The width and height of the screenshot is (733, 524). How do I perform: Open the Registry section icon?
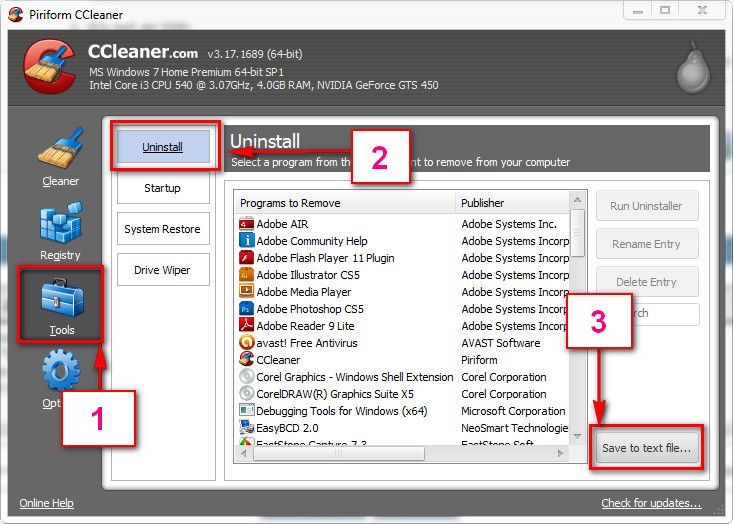pyautogui.click(x=61, y=223)
